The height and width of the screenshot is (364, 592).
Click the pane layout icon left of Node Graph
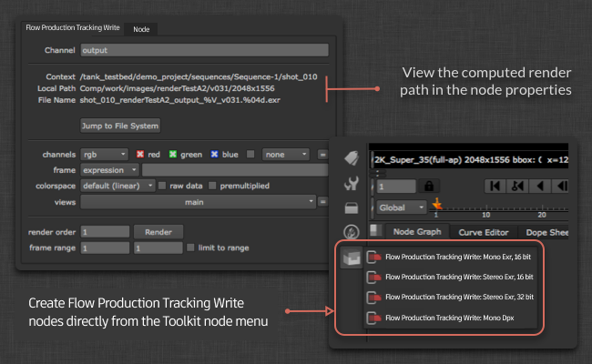375,230
